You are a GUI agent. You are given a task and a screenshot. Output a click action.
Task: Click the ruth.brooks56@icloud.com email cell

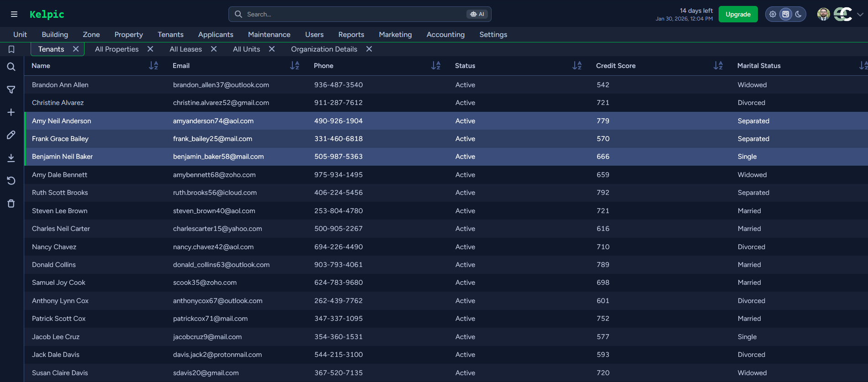tap(215, 193)
